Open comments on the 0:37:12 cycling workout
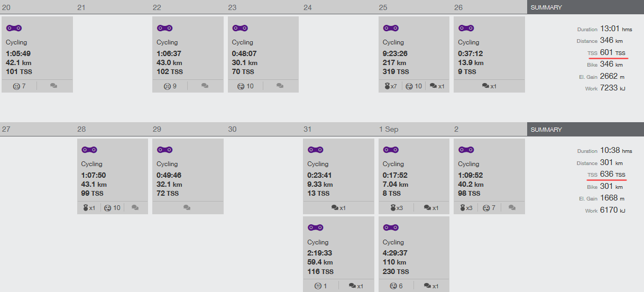This screenshot has width=644, height=292. tap(489, 86)
